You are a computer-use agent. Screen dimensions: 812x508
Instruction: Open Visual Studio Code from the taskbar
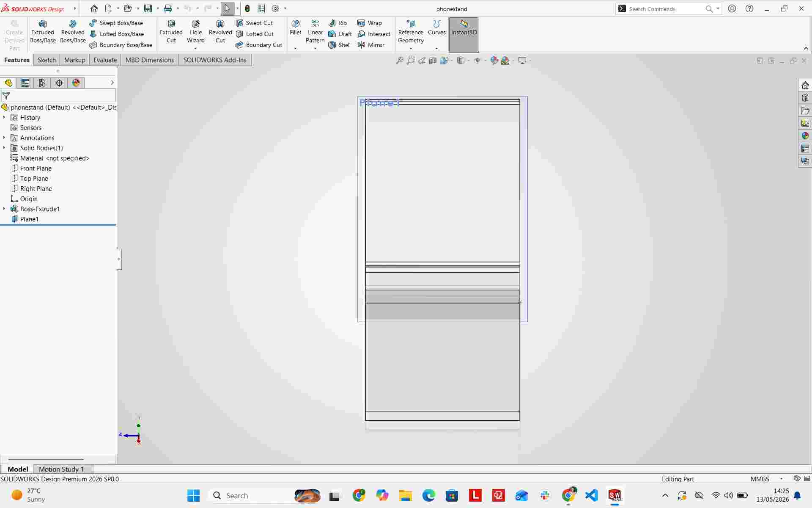coord(592,495)
